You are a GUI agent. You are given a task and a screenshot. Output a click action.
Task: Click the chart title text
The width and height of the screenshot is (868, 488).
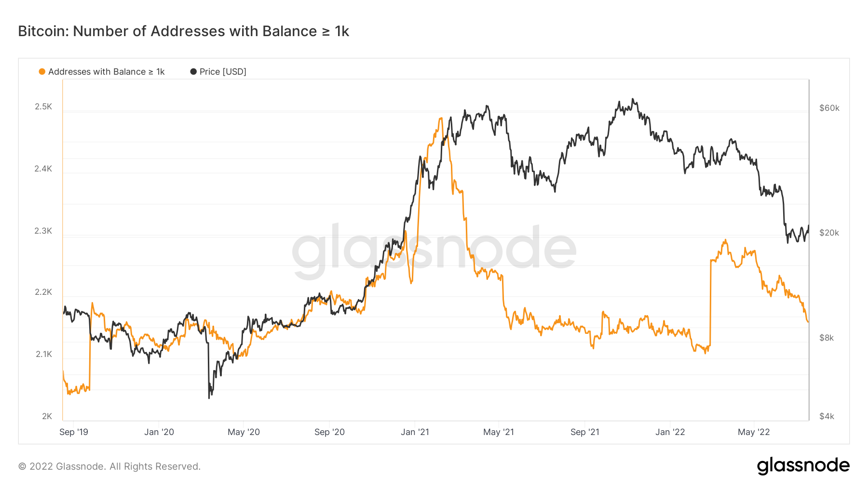(183, 31)
